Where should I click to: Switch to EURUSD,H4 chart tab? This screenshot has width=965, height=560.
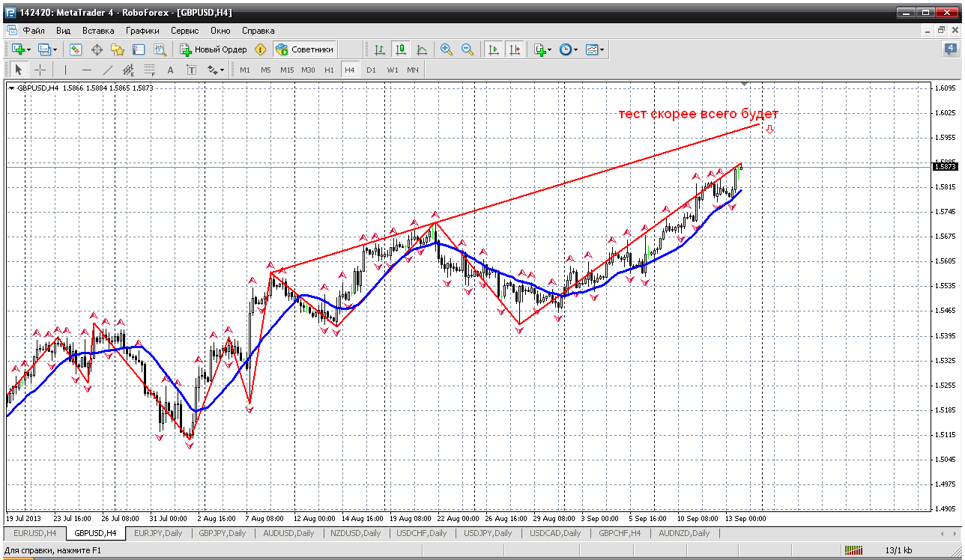pyautogui.click(x=34, y=533)
